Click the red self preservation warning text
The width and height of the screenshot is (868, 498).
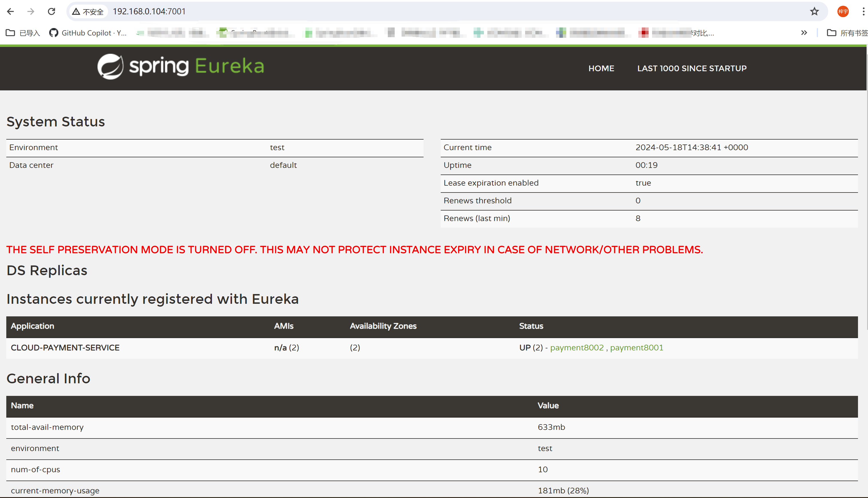(x=355, y=250)
